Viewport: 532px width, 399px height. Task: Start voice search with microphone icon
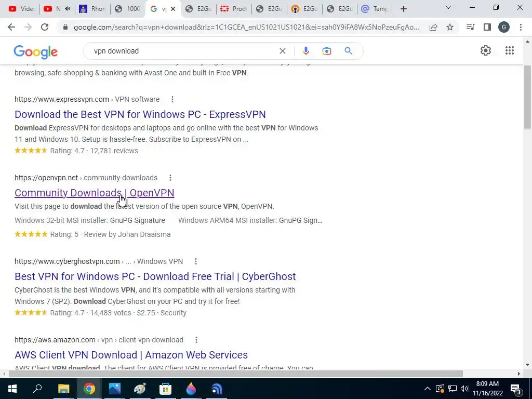pyautogui.click(x=305, y=51)
